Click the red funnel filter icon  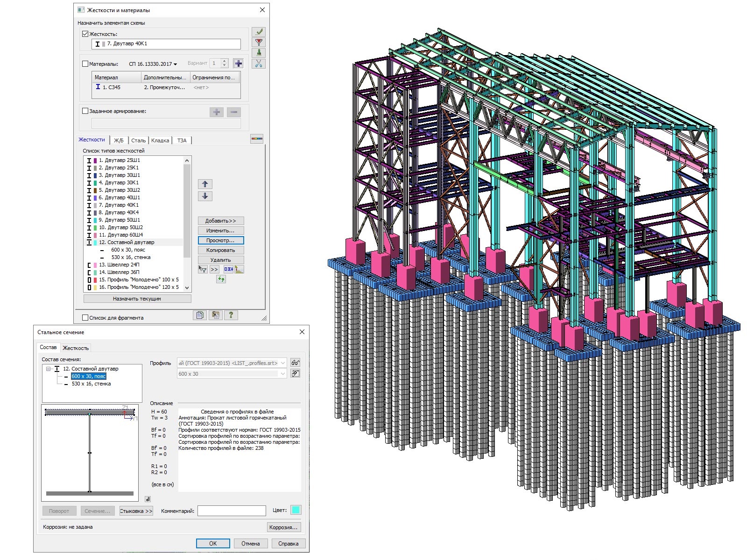pyautogui.click(x=259, y=42)
